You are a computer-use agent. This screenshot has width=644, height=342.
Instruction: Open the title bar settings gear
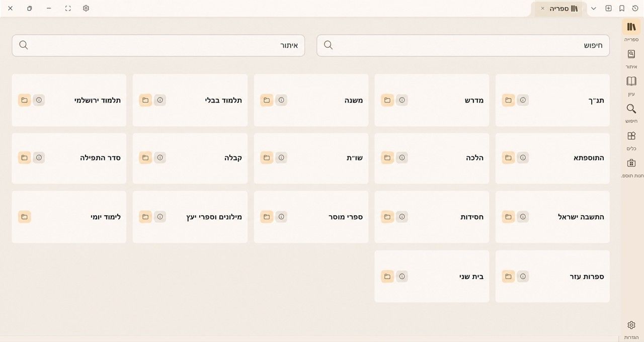(86, 9)
